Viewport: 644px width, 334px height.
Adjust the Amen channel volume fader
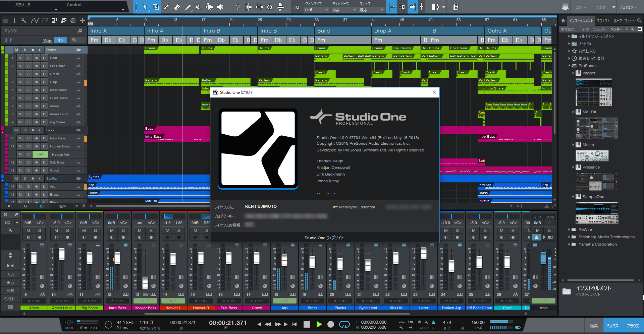34,258
